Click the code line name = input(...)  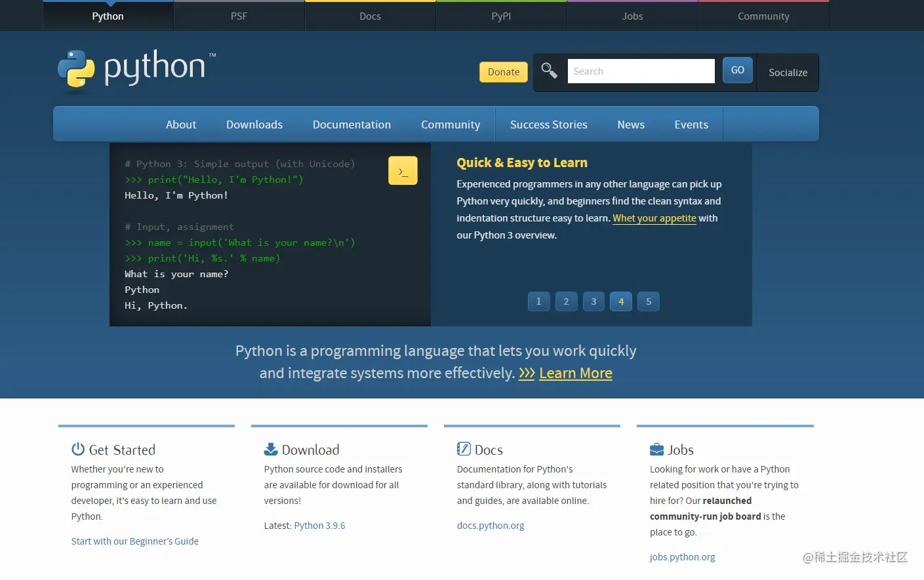click(x=240, y=242)
